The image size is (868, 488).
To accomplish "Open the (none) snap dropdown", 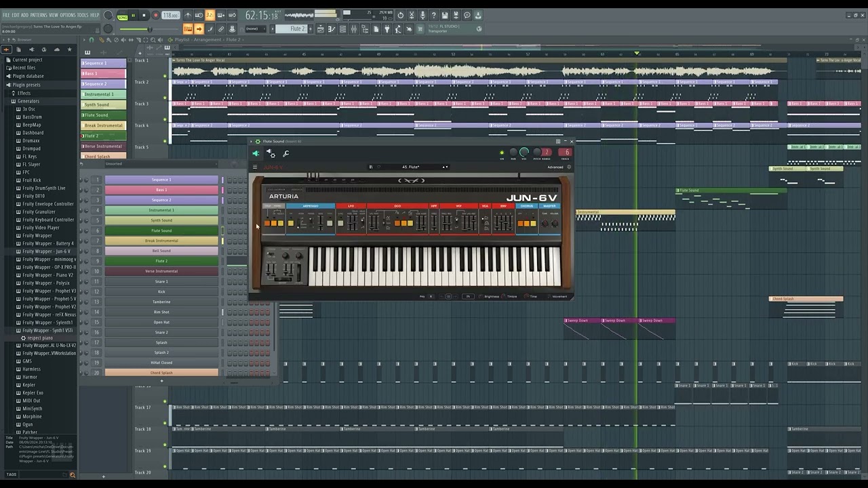I will coord(255,28).
